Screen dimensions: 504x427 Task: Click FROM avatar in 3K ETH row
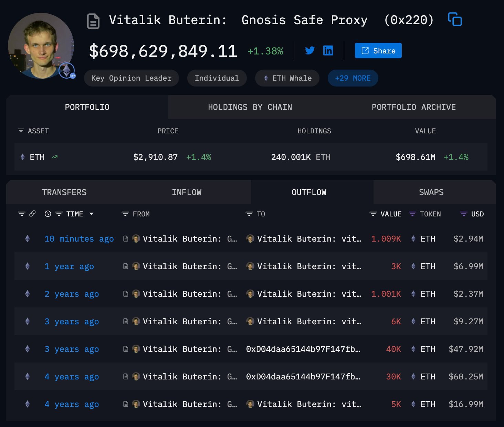136,266
